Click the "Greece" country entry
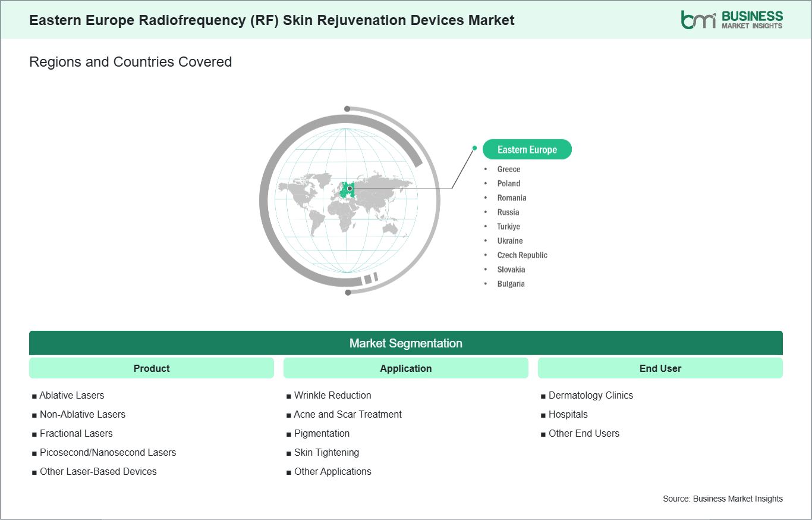 click(x=509, y=169)
